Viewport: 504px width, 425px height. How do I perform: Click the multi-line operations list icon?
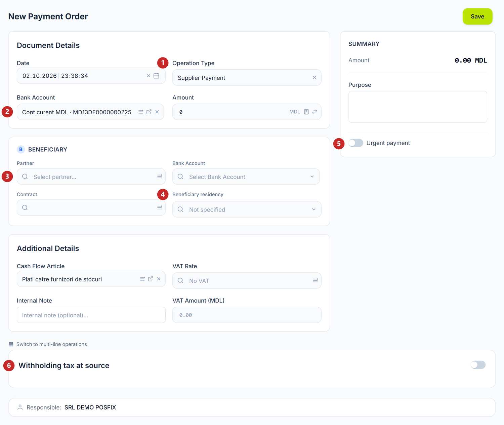click(x=11, y=344)
